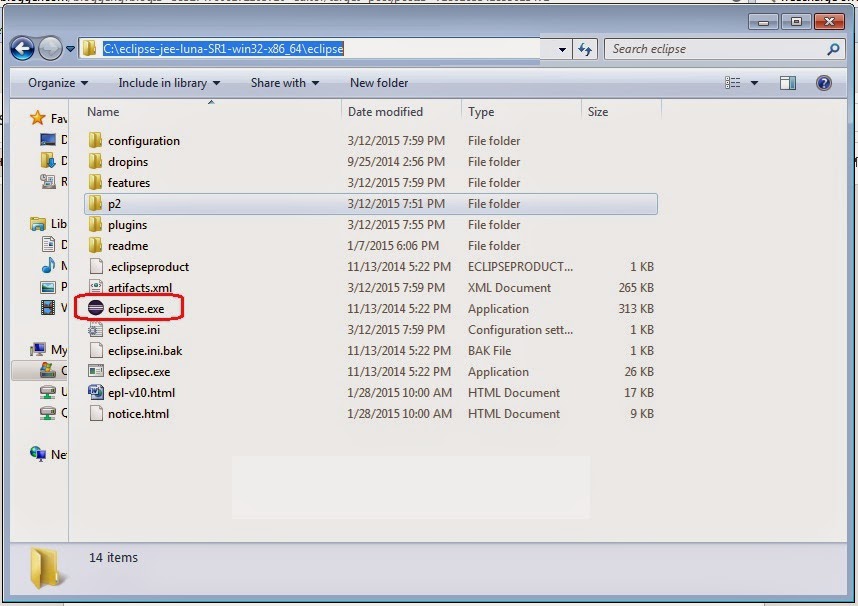Click the New folder button
Screen dimensions: 858x606
379,83
